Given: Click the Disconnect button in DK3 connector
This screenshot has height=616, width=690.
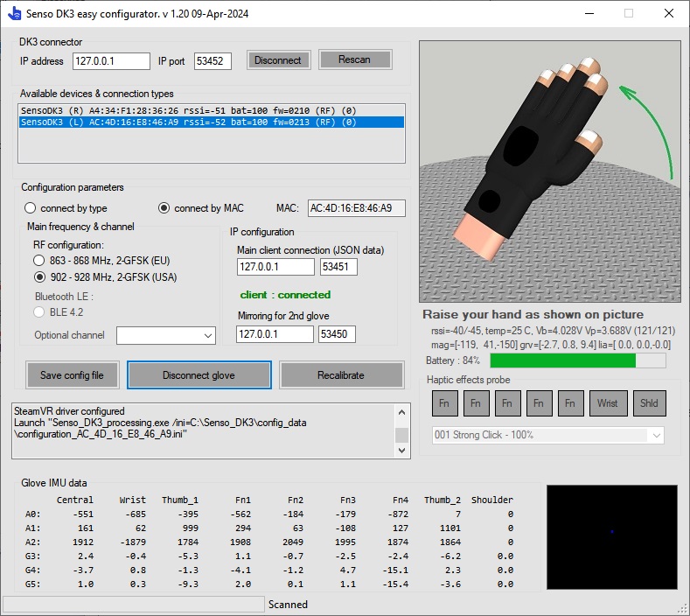Looking at the screenshot, I should 278,59.
